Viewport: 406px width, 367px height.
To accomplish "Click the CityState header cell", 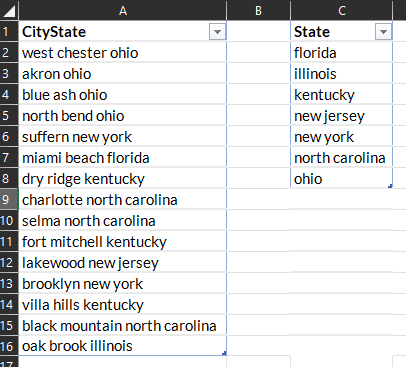I will pos(123,32).
